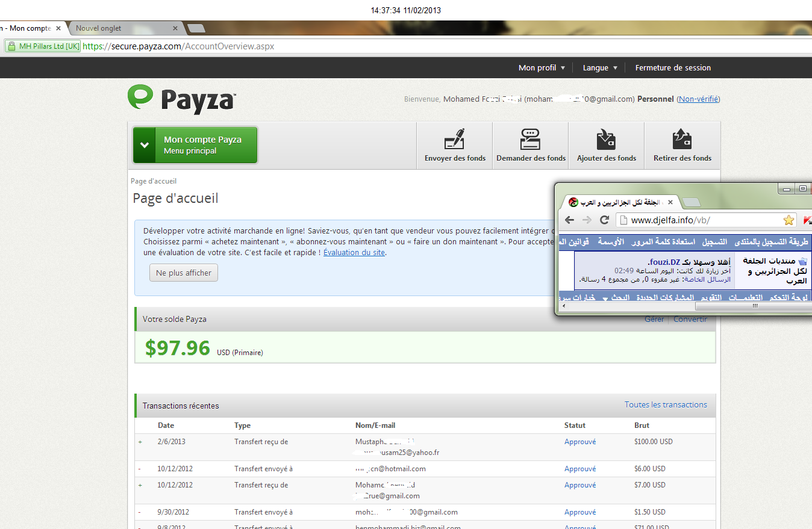The width and height of the screenshot is (812, 529).
Task: Open طريقة التسجيل بالمنتدى in djelfa forum
Action: click(771, 242)
